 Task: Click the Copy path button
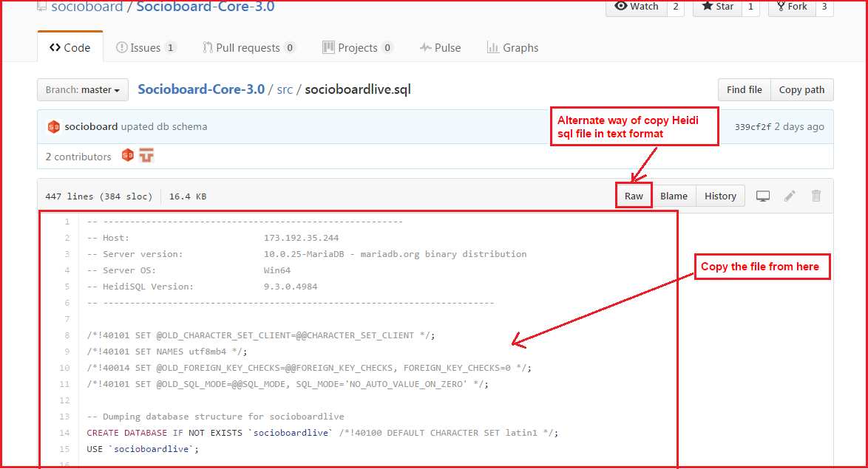click(801, 89)
